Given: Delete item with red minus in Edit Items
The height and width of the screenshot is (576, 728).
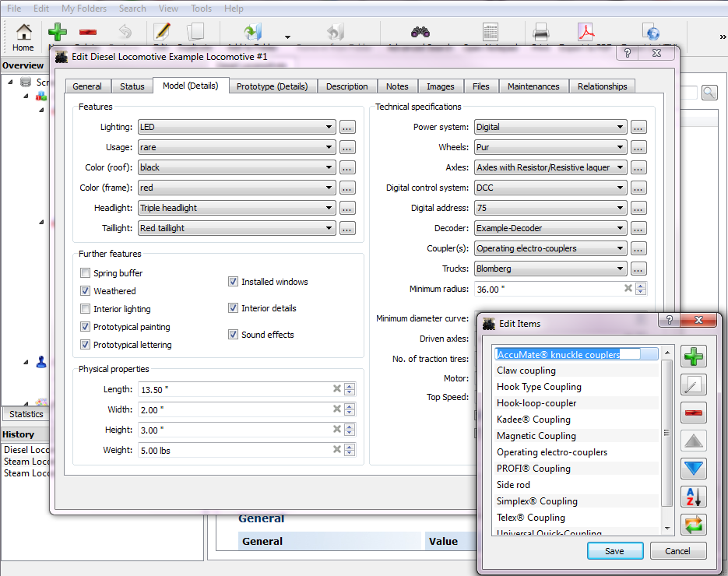Looking at the screenshot, I should [x=694, y=413].
